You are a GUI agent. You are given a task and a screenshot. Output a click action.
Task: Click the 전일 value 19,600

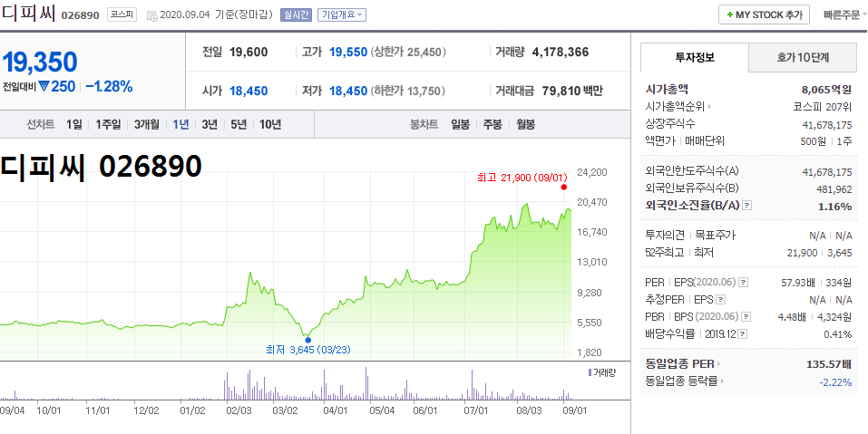pos(249,53)
